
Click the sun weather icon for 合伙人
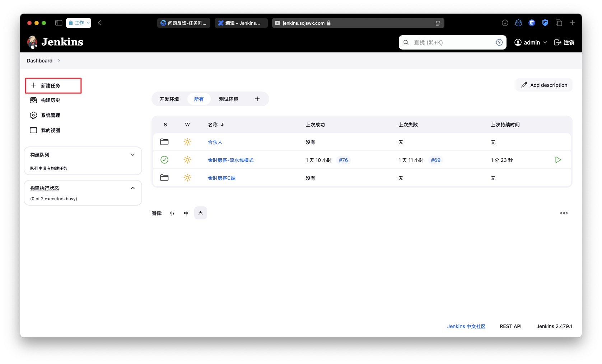187,142
